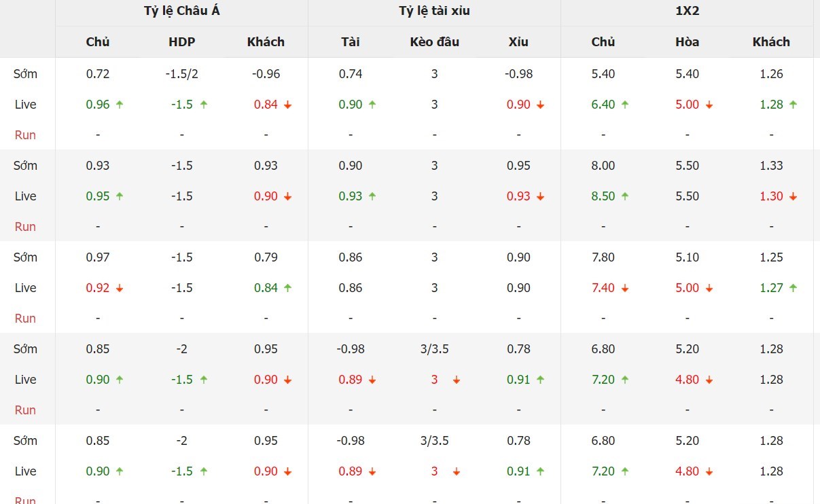Image resolution: width=820 pixels, height=504 pixels.
Task: Select the 1X2 column group header
Action: [x=687, y=11]
